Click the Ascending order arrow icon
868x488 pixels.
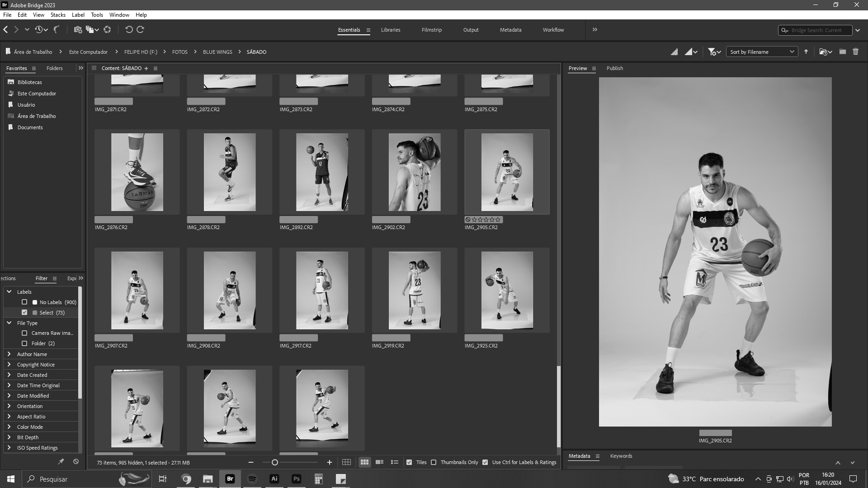pyautogui.click(x=806, y=52)
